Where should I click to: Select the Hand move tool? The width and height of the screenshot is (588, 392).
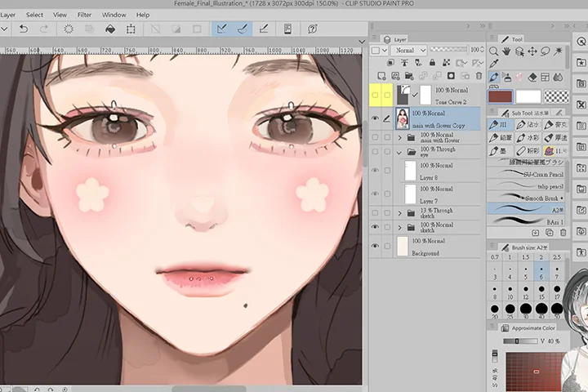506,51
